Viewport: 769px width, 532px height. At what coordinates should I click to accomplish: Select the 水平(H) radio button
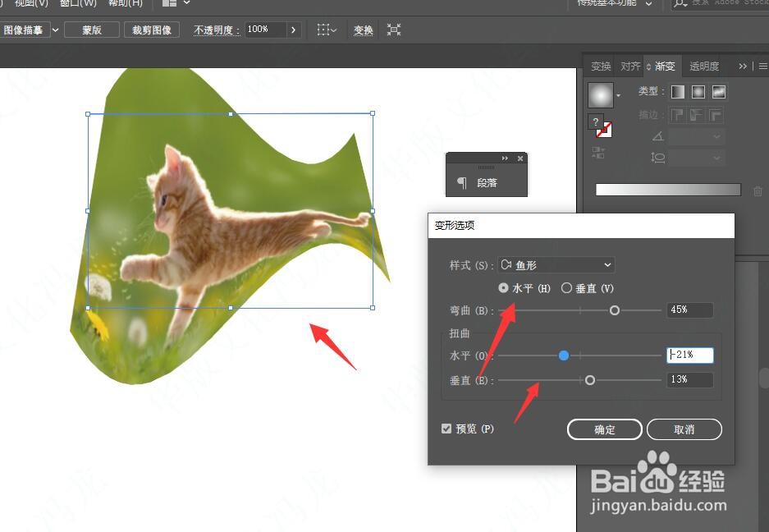click(x=504, y=287)
